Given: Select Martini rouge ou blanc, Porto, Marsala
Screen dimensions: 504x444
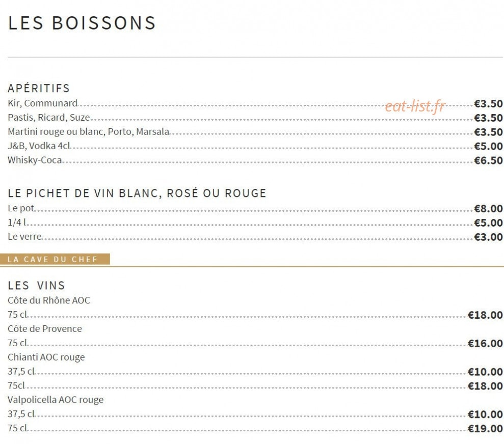Looking at the screenshot, I should 89,132.
